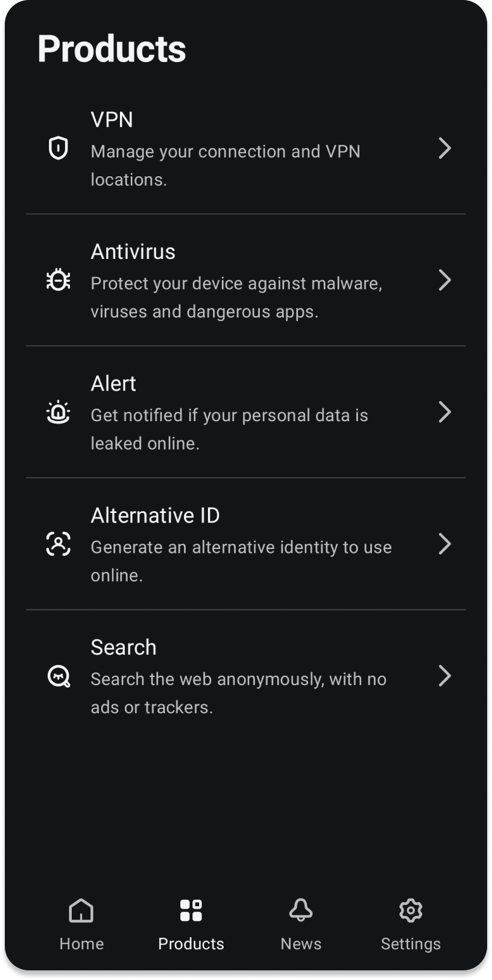The image size is (492, 980).
Task: Click the Alternative ID face-scan icon
Action: pyautogui.click(x=58, y=544)
